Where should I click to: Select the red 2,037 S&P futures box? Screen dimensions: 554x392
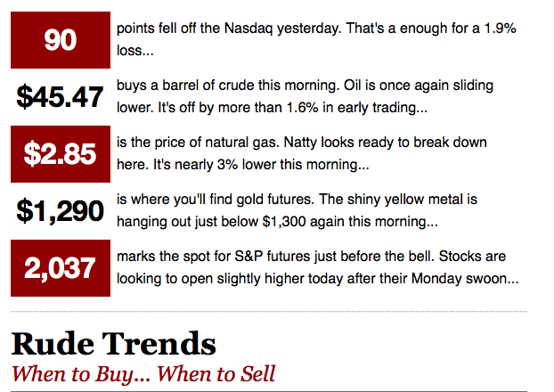[61, 268]
